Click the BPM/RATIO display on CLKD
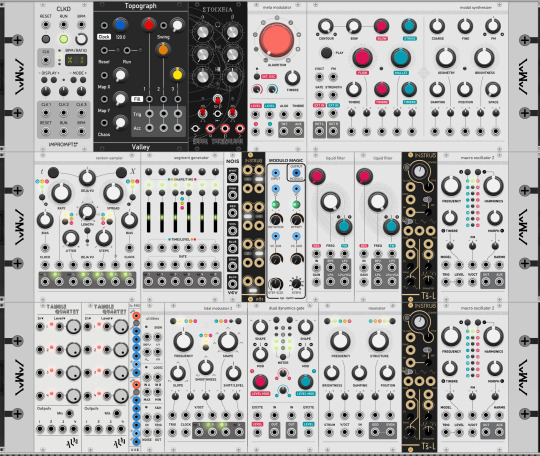Screen dimensions: 540x456 (76, 60)
